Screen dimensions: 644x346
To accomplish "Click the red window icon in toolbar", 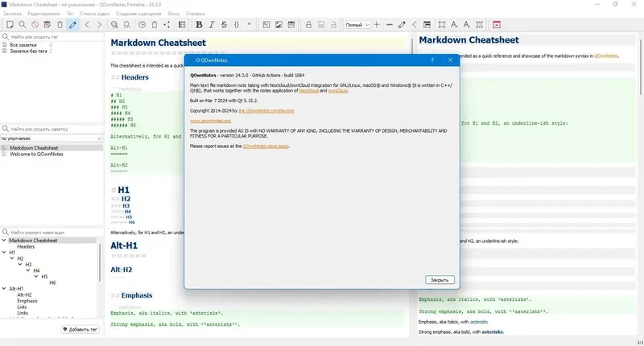I will point(497,25).
